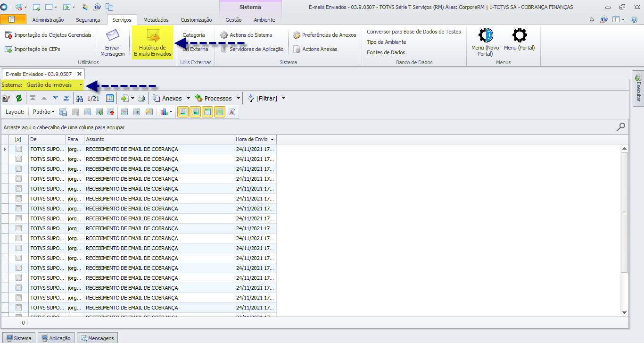This screenshot has height=343, width=644.
Task: Click the bar chart icon in the layout toolbar
Action: [164, 112]
